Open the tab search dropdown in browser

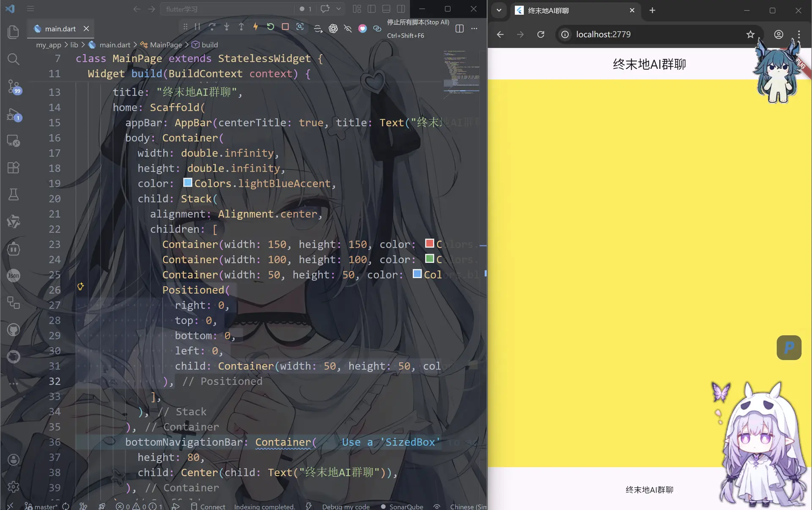499,10
